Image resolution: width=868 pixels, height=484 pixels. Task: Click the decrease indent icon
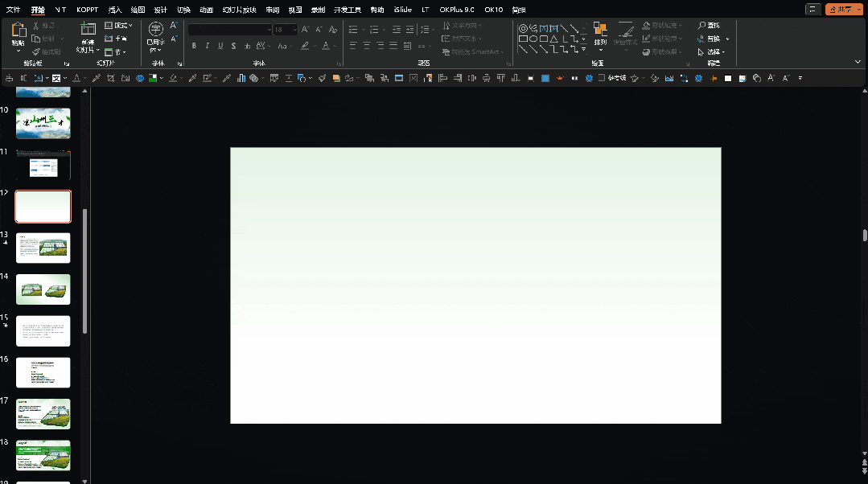(397, 29)
